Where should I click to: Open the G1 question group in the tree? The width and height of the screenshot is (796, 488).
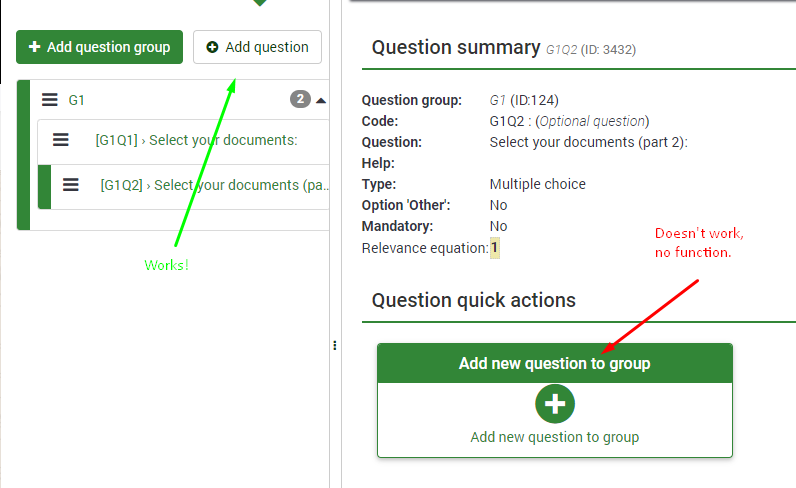click(77, 100)
